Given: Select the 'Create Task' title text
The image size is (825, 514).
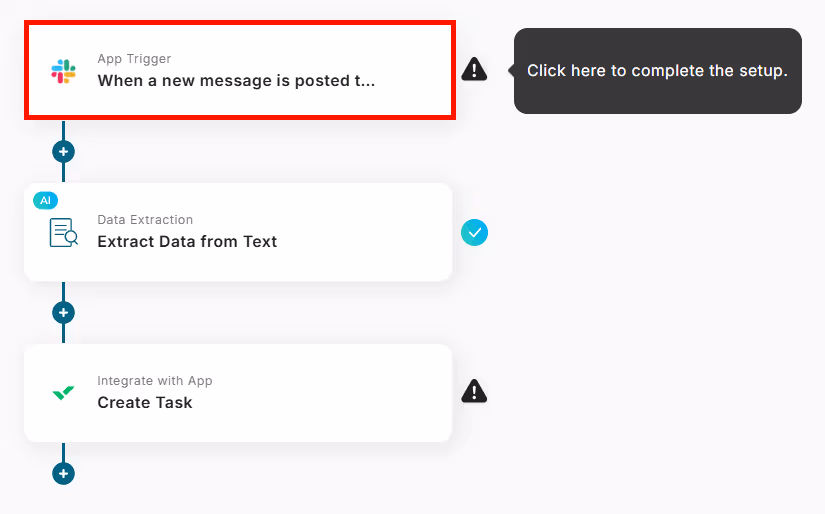Looking at the screenshot, I should click(x=145, y=402).
